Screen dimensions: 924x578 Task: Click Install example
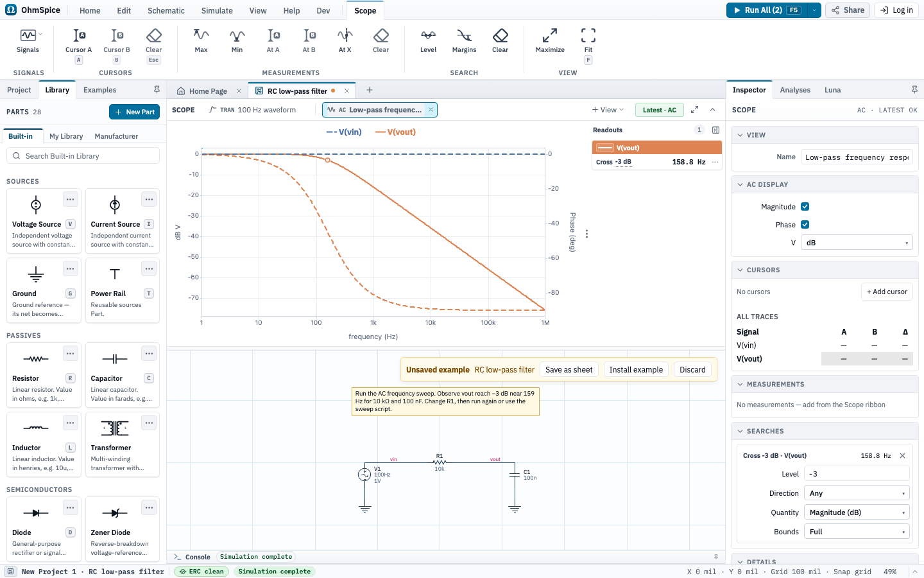636,370
